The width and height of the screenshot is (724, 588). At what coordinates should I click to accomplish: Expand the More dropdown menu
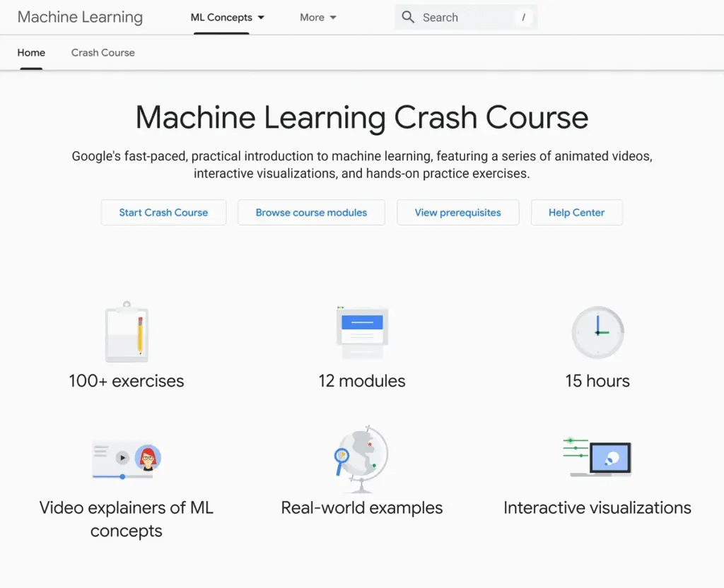click(x=317, y=18)
